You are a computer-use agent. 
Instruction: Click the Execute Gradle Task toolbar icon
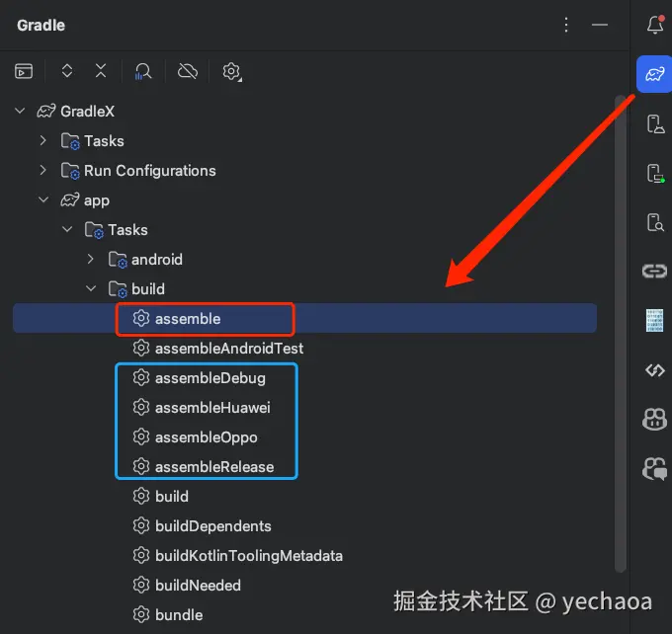[x=24, y=71]
